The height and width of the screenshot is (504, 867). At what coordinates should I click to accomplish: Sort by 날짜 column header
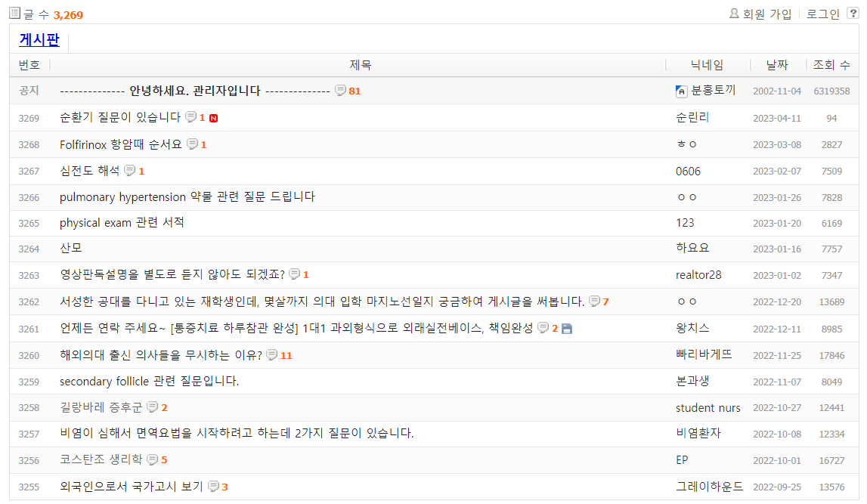(x=777, y=65)
